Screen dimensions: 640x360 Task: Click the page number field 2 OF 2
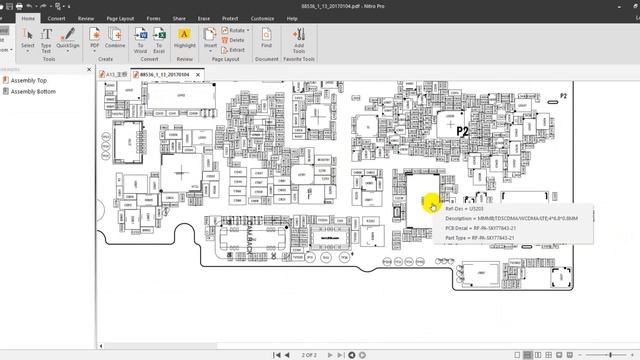coord(309,355)
